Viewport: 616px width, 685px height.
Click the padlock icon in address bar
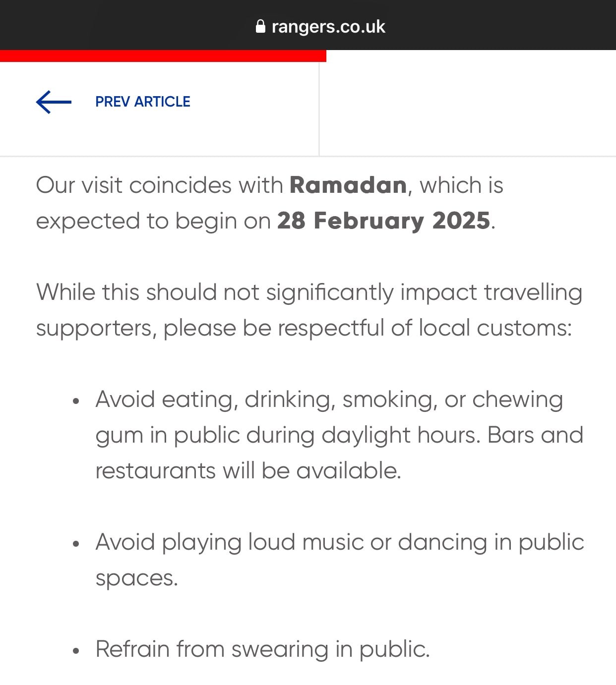tap(260, 26)
